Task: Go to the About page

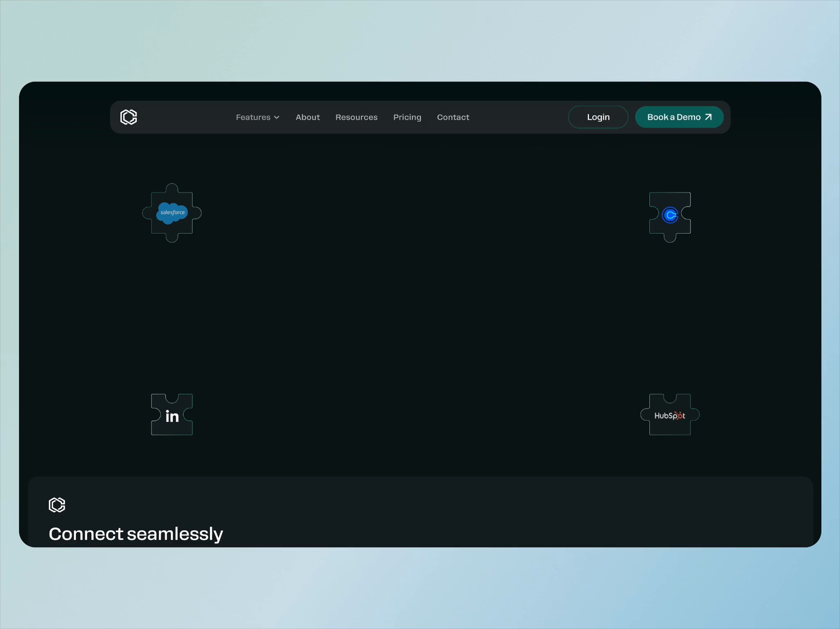Action: point(308,117)
